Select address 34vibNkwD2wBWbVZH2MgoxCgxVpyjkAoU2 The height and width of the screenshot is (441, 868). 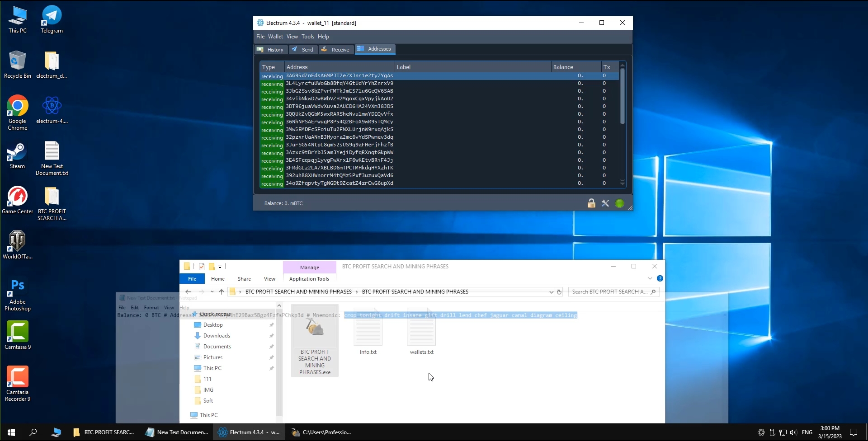pos(340,99)
